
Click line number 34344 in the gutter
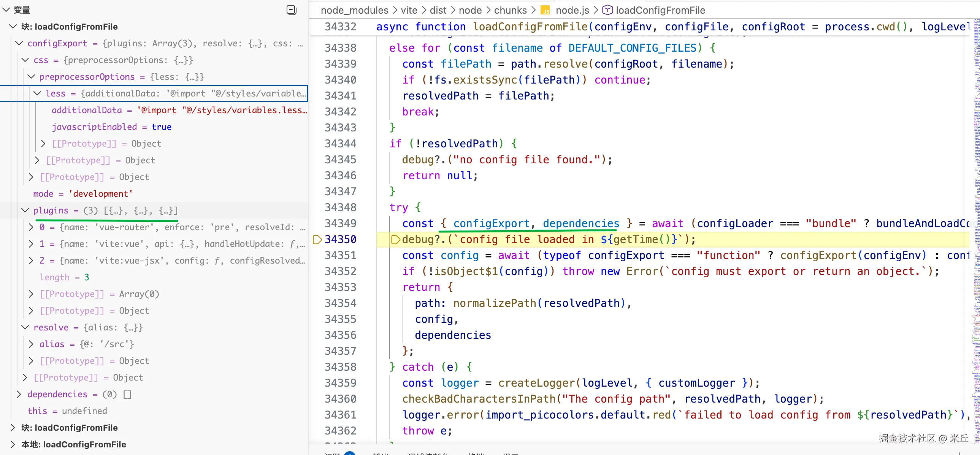coord(340,144)
